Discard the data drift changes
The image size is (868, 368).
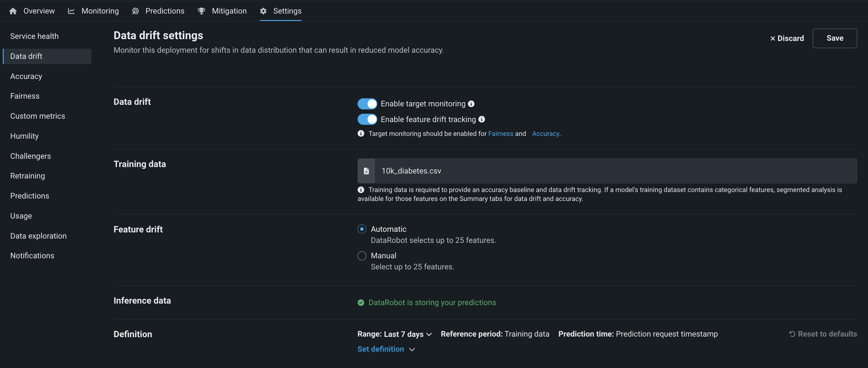pos(787,39)
